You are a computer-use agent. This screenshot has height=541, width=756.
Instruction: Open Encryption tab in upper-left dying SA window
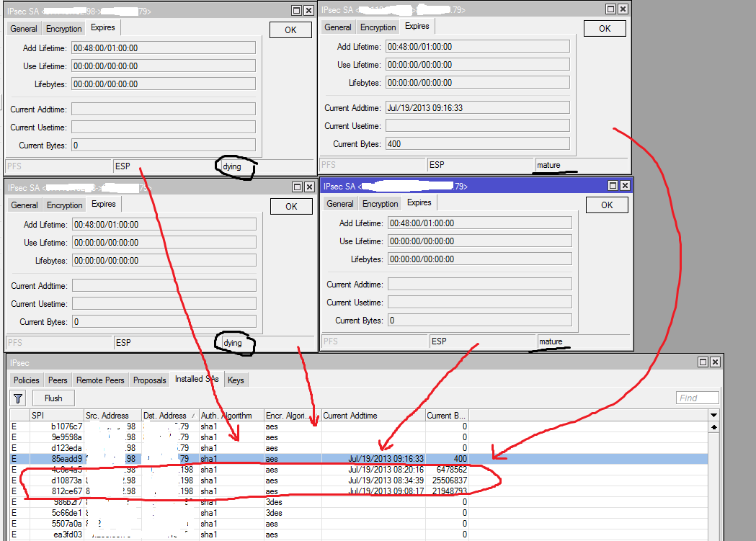[63, 29]
